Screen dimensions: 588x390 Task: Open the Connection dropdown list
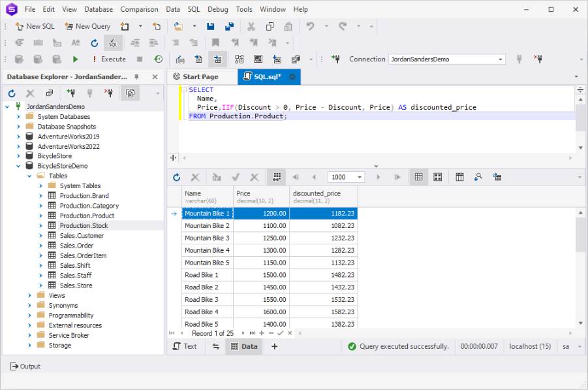point(501,59)
